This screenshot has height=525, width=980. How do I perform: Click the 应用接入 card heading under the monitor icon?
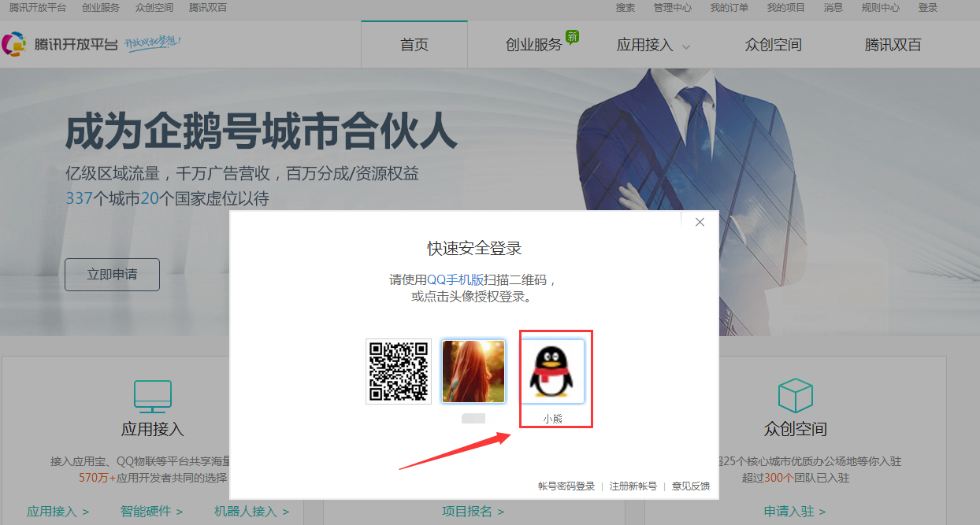(x=152, y=429)
